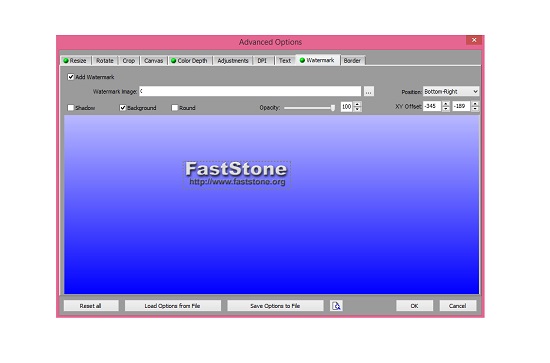550x363 pixels.
Task: Increase X offset with up arrow
Action: click(x=445, y=104)
